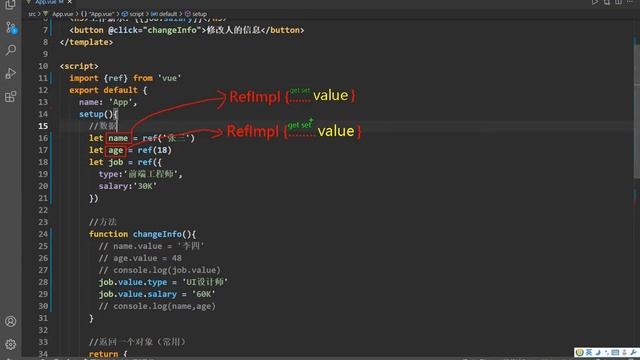Open the Accounts menu icon
This screenshot has height=360, width=640.
[x=11, y=321]
